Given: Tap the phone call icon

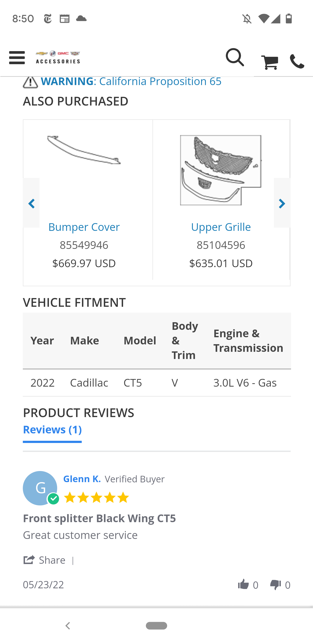Looking at the screenshot, I should (297, 62).
